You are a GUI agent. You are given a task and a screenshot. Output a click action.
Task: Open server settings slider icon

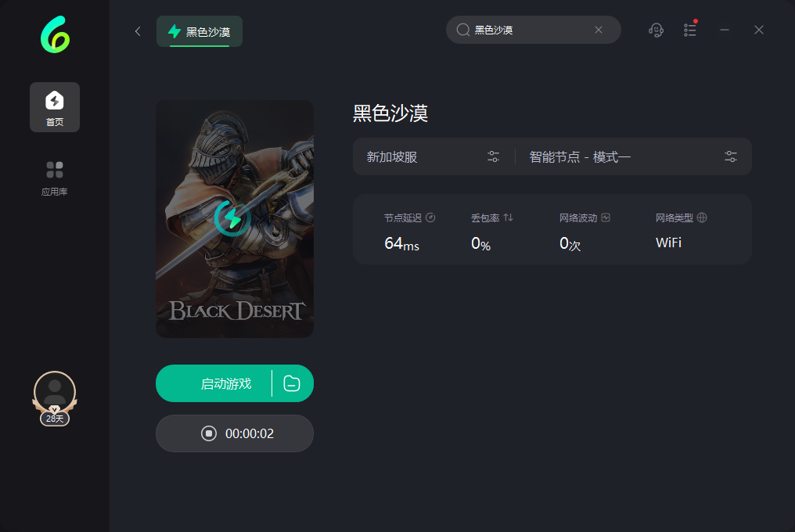[493, 156]
